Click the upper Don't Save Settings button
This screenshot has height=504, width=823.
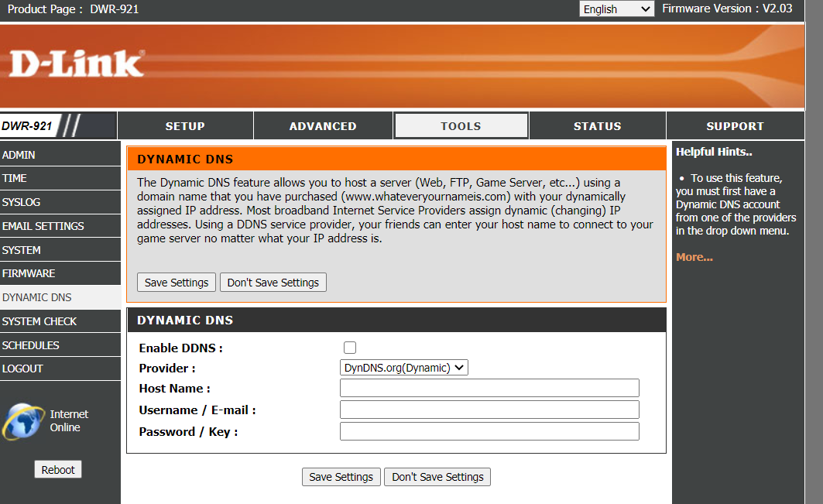coord(273,283)
